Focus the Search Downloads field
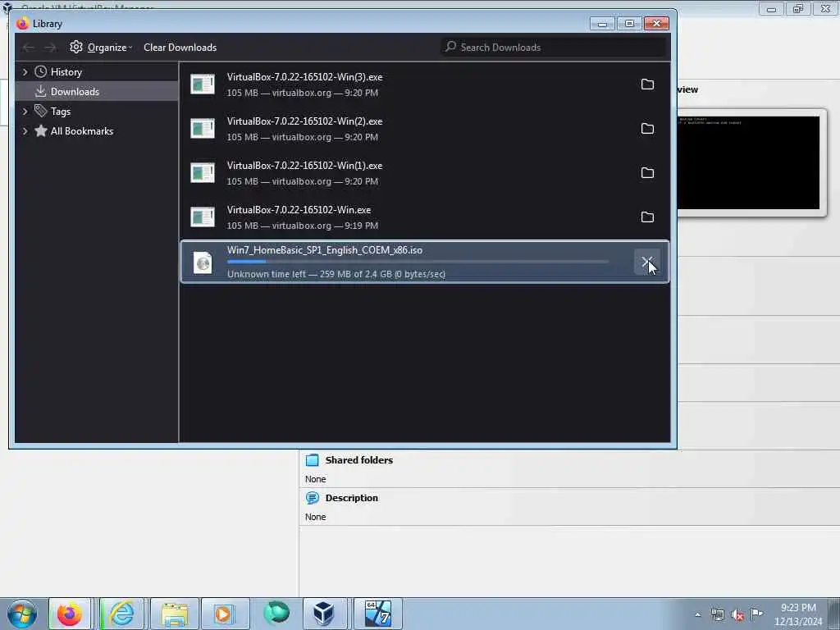 coord(554,47)
